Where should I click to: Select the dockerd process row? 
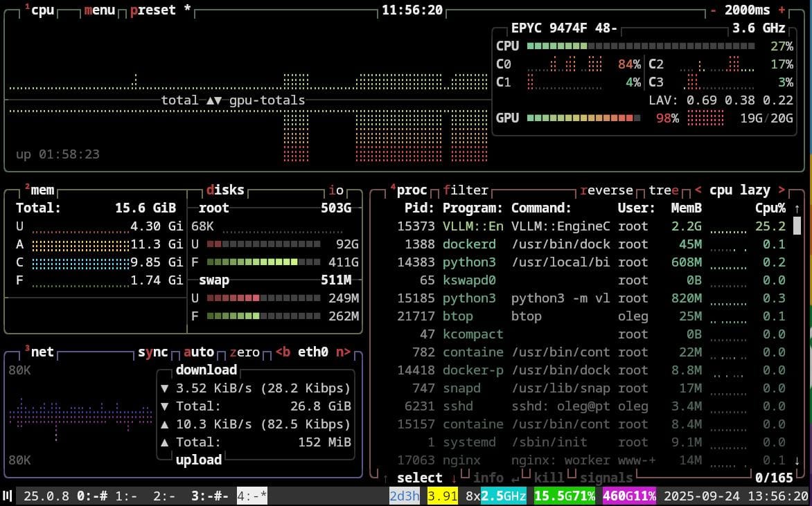[591, 244]
